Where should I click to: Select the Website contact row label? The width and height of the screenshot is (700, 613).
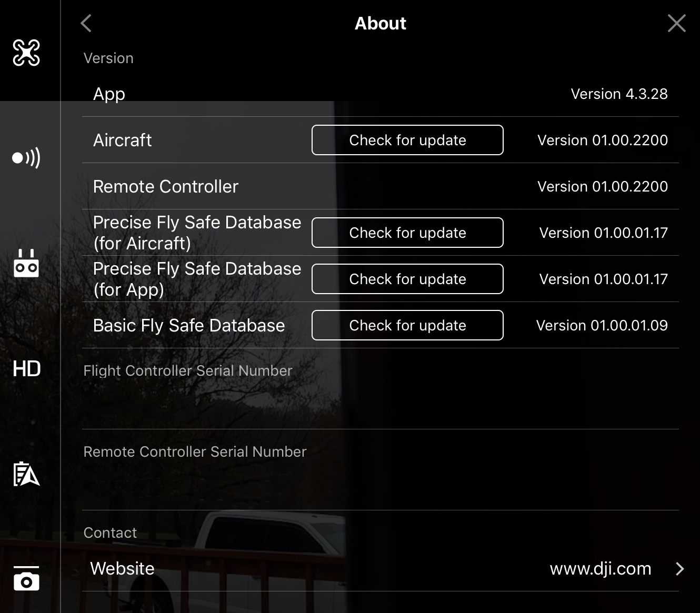pos(122,568)
